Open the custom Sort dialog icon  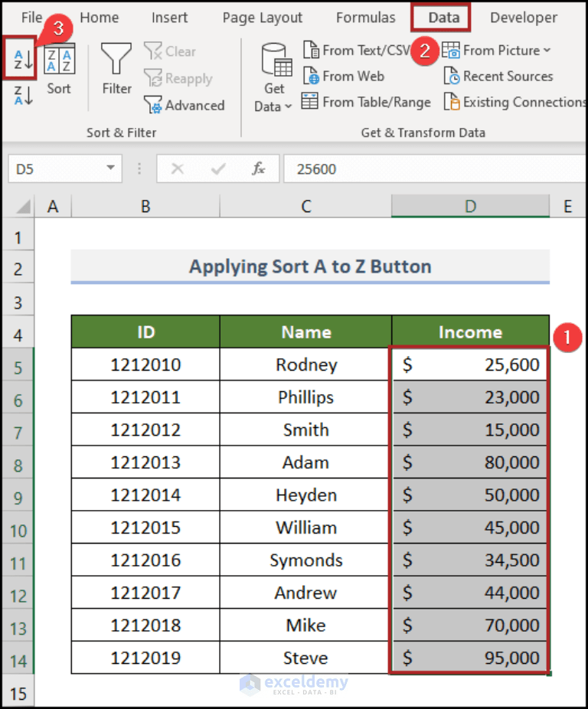click(59, 59)
